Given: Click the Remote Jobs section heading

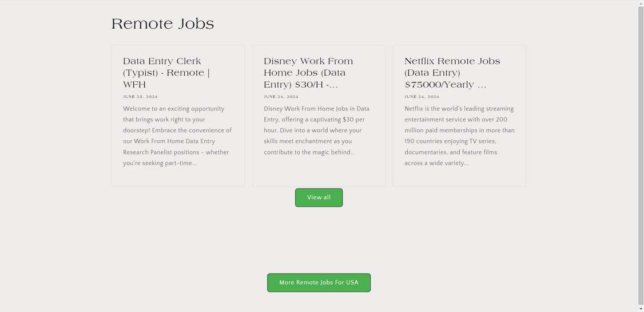Looking at the screenshot, I should click(x=162, y=24).
